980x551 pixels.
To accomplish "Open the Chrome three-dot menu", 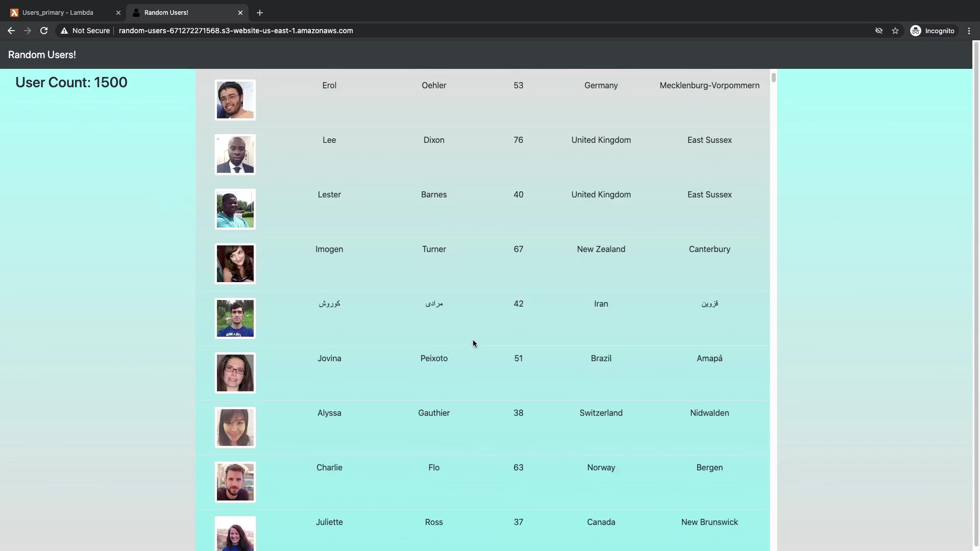I will coord(969,31).
